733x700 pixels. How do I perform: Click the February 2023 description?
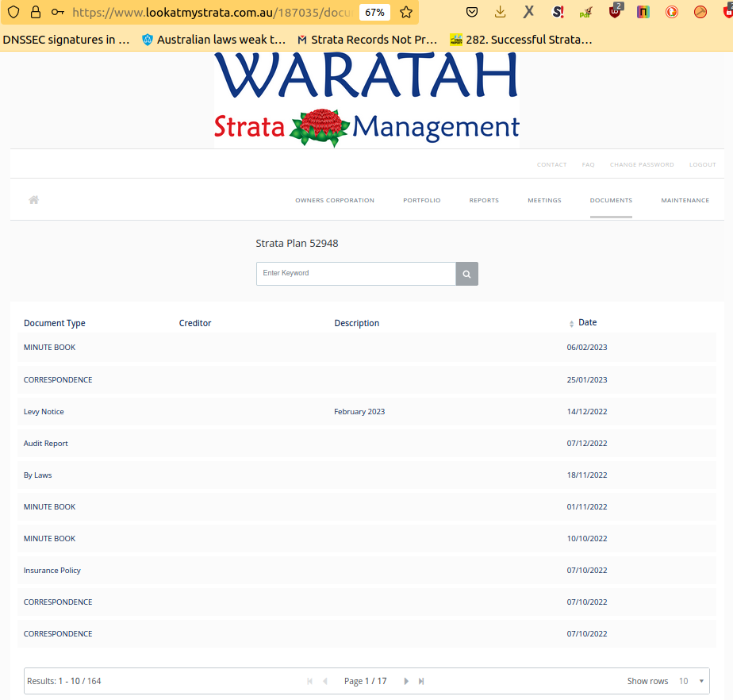(x=359, y=411)
